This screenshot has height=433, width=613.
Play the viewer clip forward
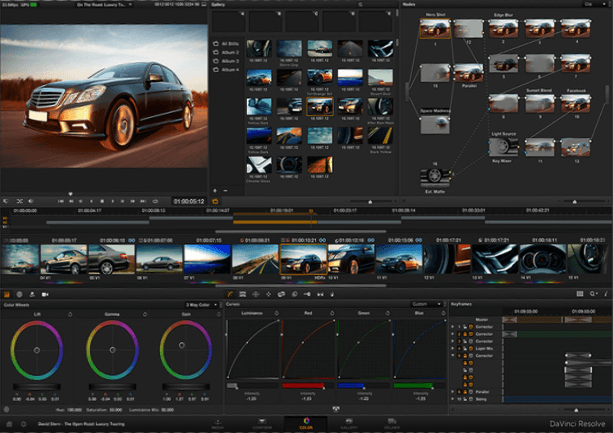[113, 201]
